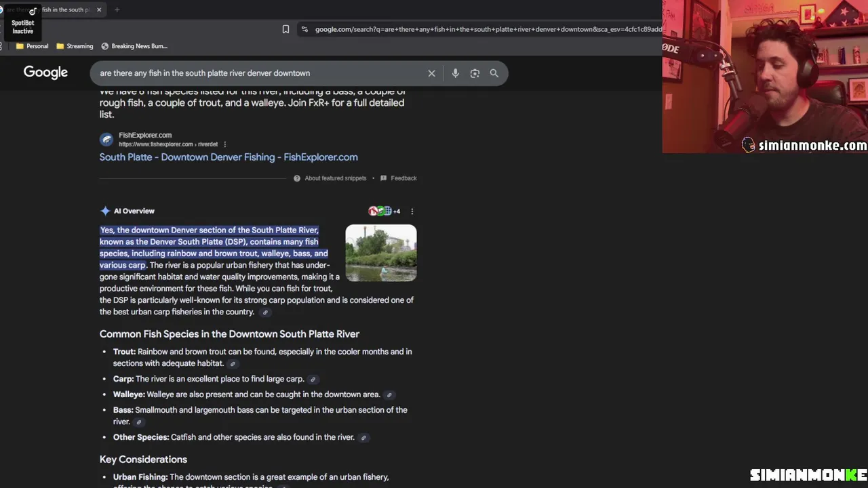Image resolution: width=868 pixels, height=488 pixels.
Task: Open source link for Walleye item
Action: tap(389, 395)
